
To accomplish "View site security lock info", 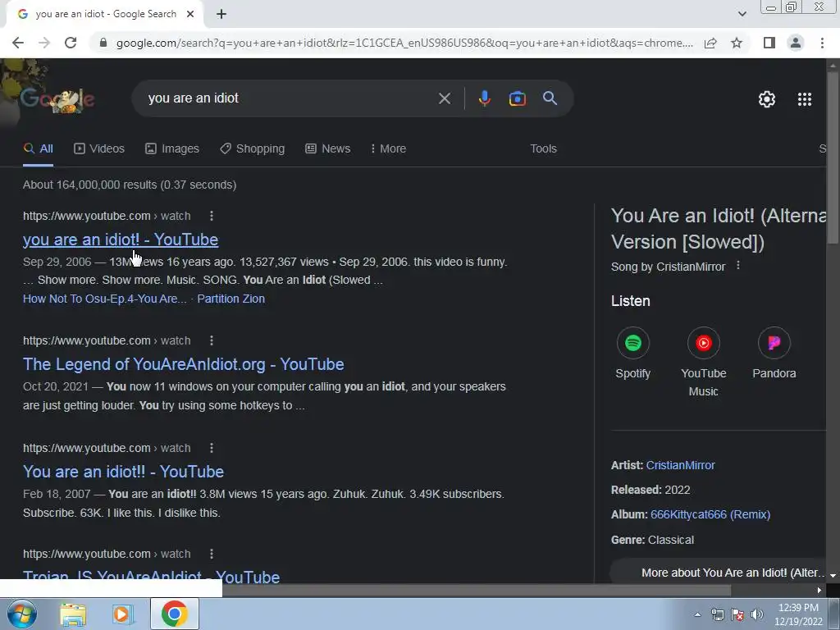I will (x=103, y=43).
